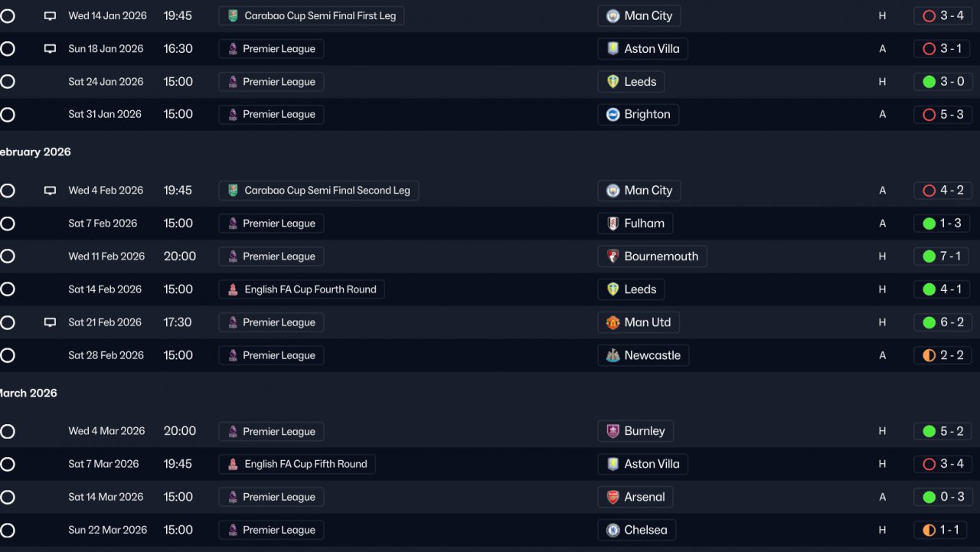980x552 pixels.
Task: Click the FA Cup icon for Fourth Round
Action: pos(233,289)
